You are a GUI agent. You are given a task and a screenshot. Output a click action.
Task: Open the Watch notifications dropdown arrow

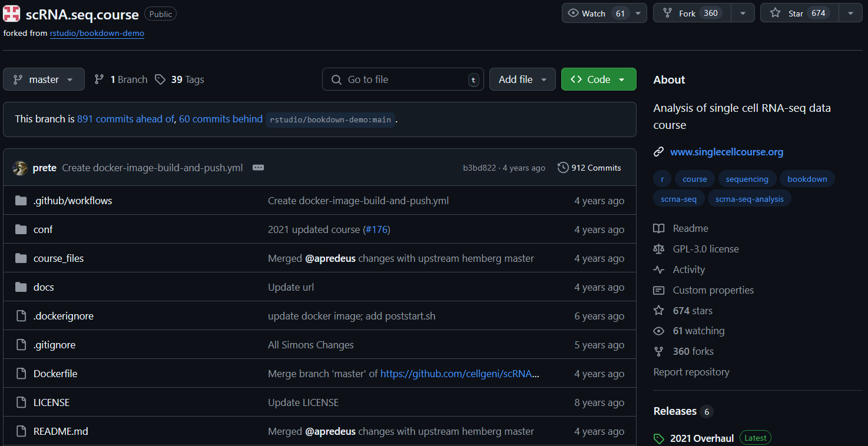coord(638,13)
